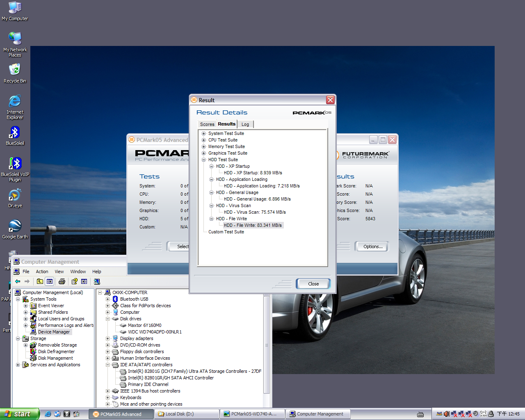Expand Bluetooth USB device category
Image resolution: width=525 pixels, height=420 pixels.
[108, 299]
